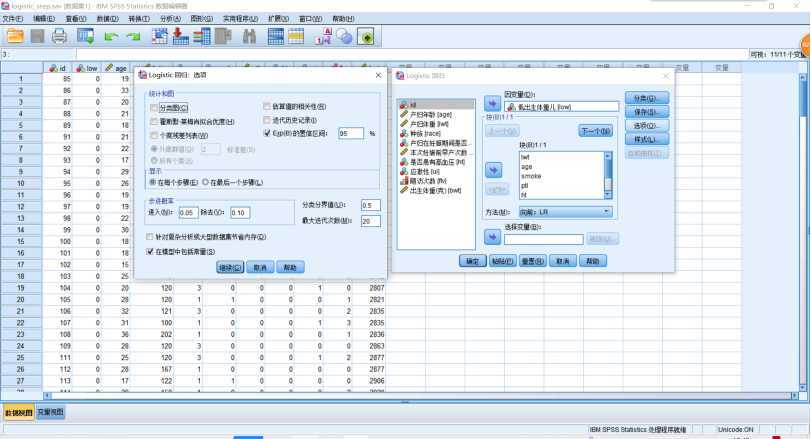Click the Redo arrow toolbar icon
This screenshot has width=811, height=439.
point(133,37)
